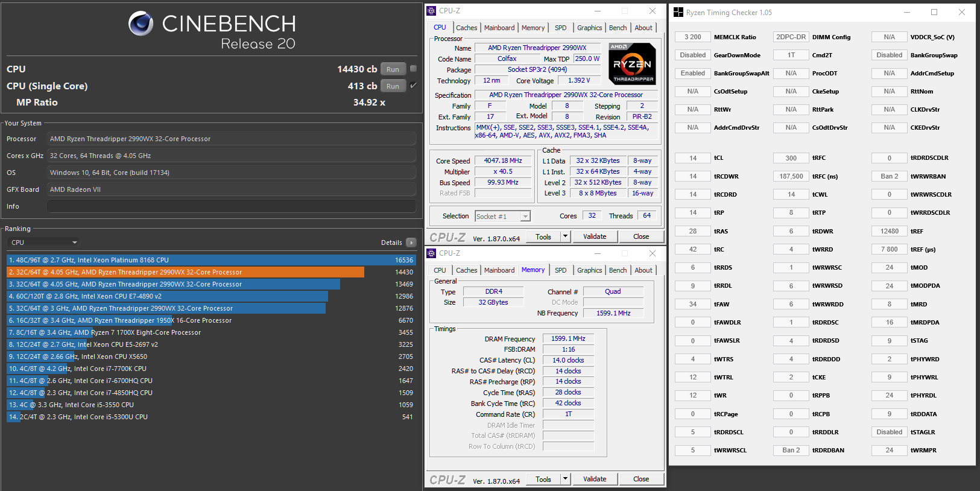980x491 pixels.
Task: Toggle the CPU (Single Core) test checkbox
Action: click(414, 86)
